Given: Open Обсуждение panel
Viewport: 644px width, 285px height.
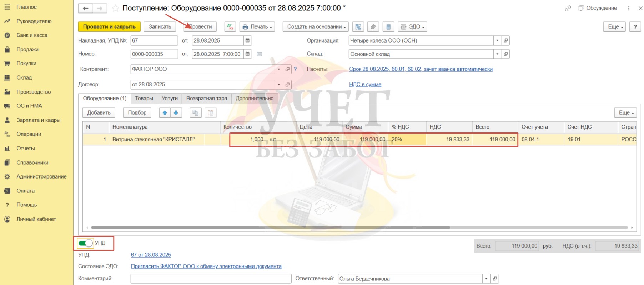Looking at the screenshot, I should [597, 8].
